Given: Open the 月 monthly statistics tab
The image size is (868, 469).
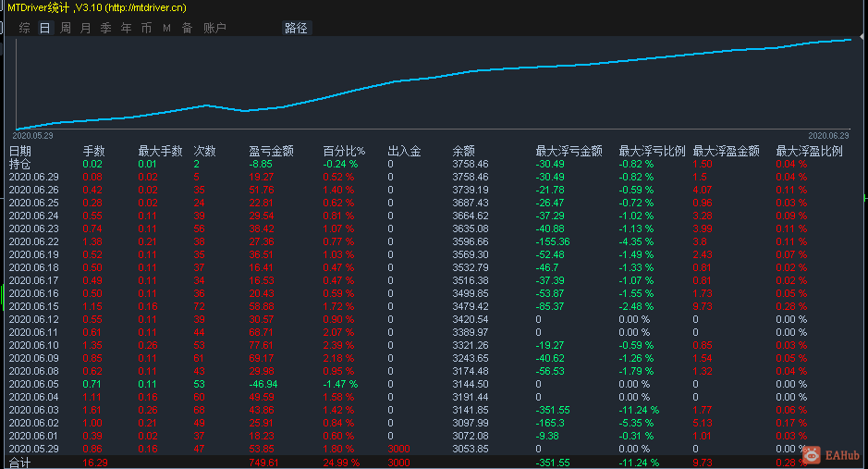Looking at the screenshot, I should click(x=85, y=29).
